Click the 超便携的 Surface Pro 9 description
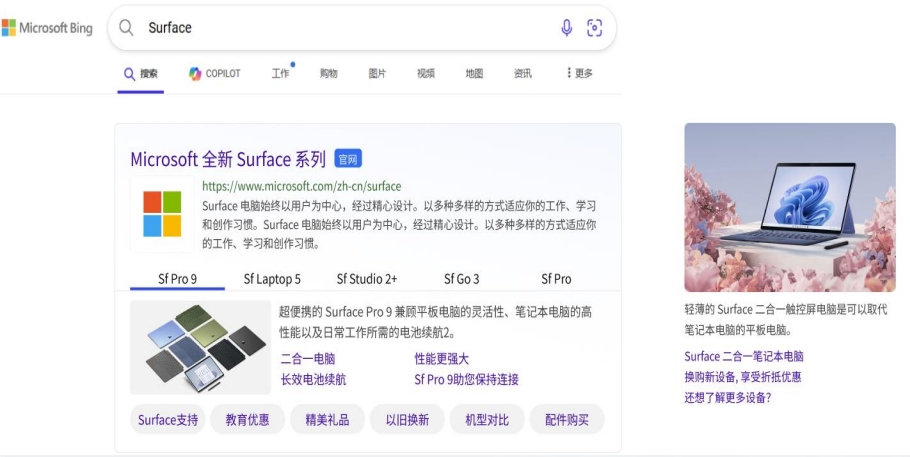This screenshot has width=910, height=457. point(435,322)
